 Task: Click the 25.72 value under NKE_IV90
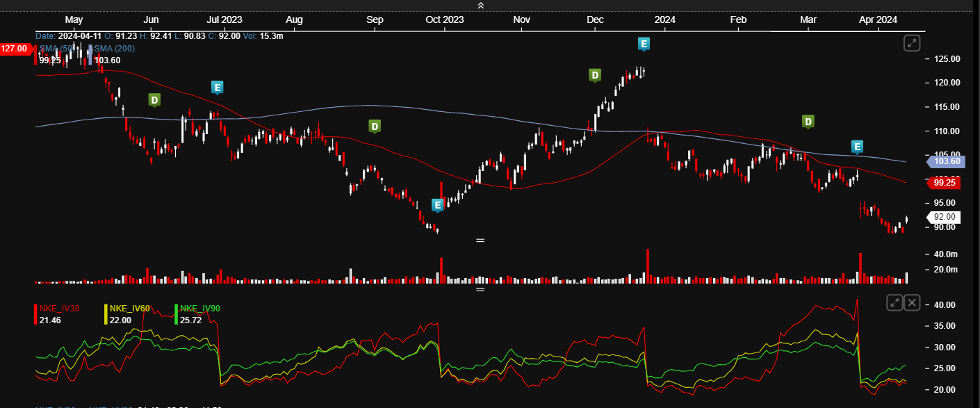coord(191,320)
